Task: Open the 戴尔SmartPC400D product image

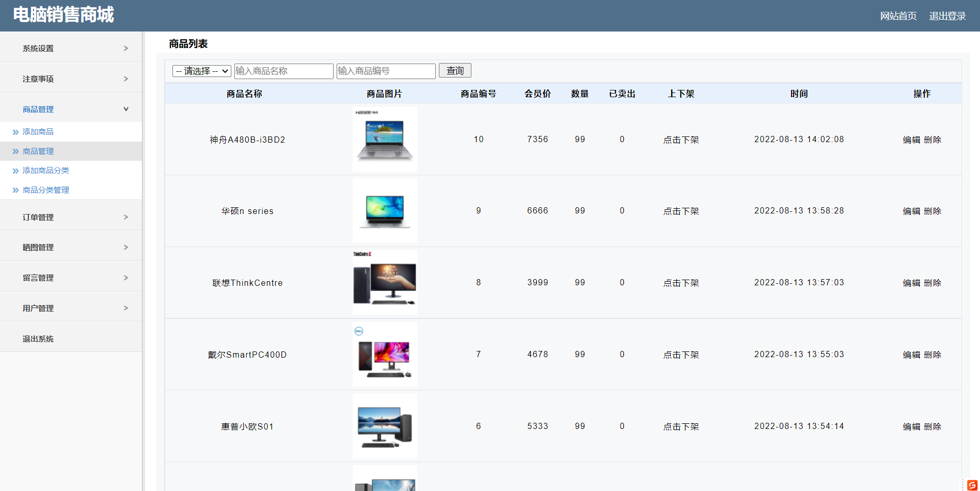Action: (385, 354)
